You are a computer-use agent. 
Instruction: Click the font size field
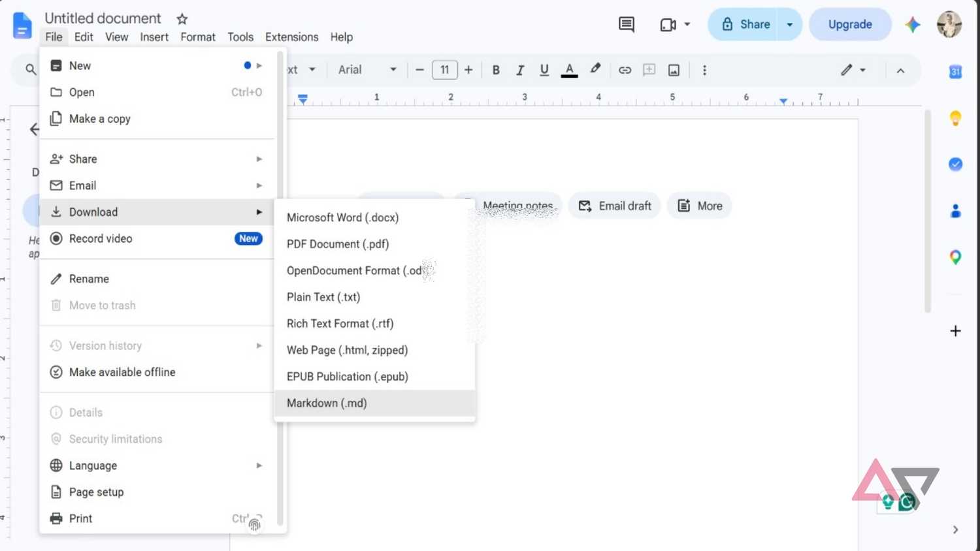pos(444,70)
